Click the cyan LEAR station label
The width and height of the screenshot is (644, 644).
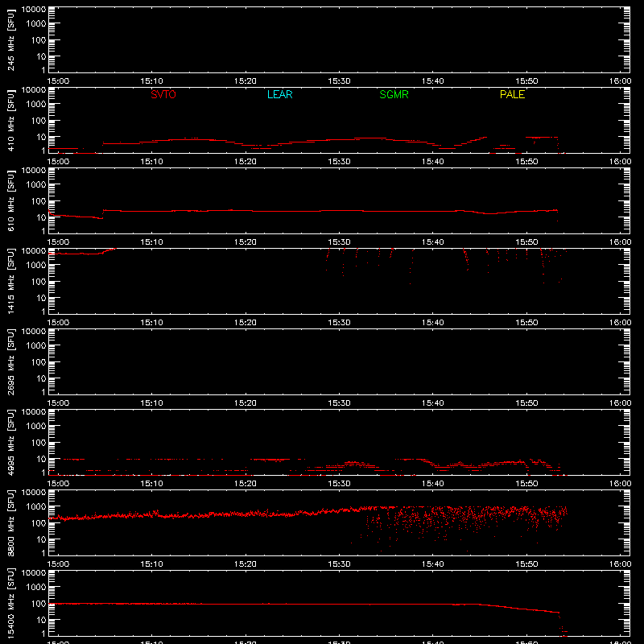[279, 94]
